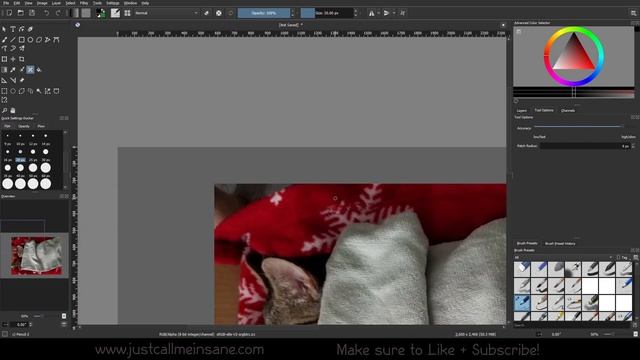640x360 pixels.
Task: Select the Transform tool
Action: pos(4,59)
